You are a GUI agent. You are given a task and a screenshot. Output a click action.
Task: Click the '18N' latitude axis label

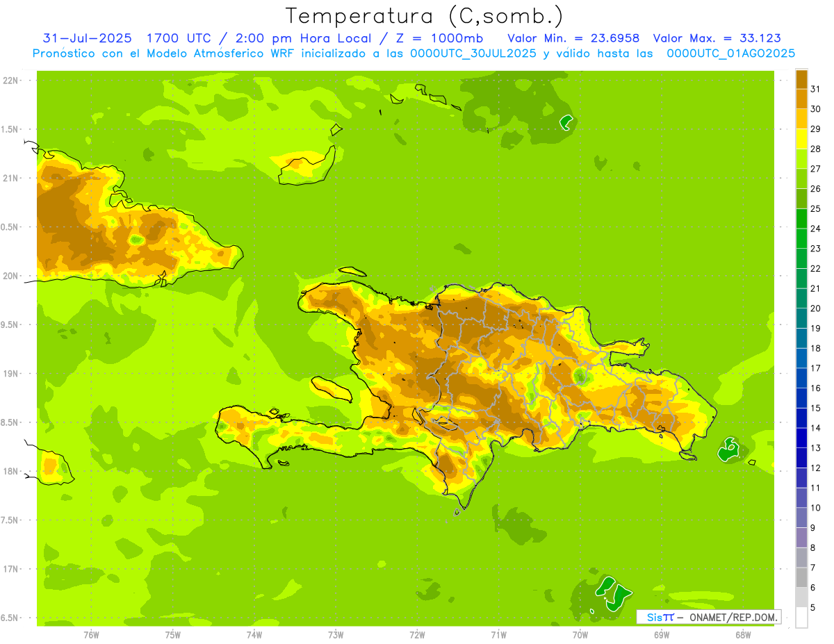tap(10, 471)
